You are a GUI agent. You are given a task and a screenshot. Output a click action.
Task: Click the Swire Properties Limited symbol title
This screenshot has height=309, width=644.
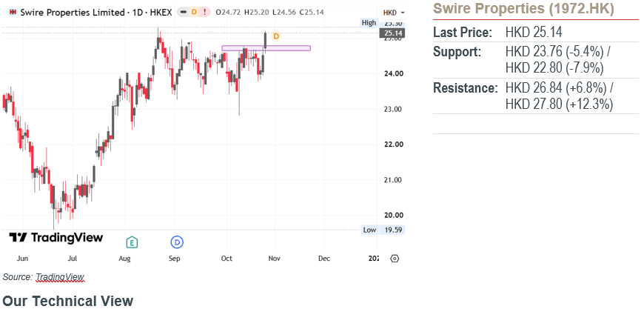click(73, 13)
